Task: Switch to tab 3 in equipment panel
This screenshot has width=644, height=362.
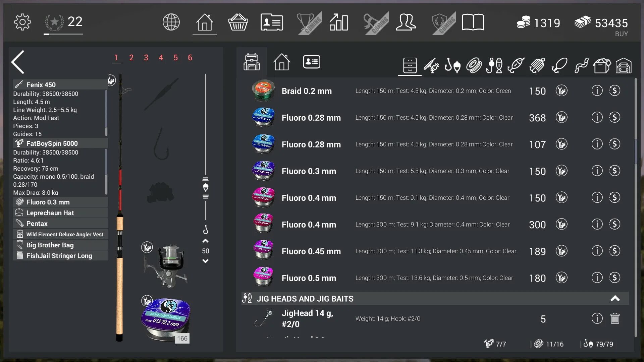Action: (146, 57)
